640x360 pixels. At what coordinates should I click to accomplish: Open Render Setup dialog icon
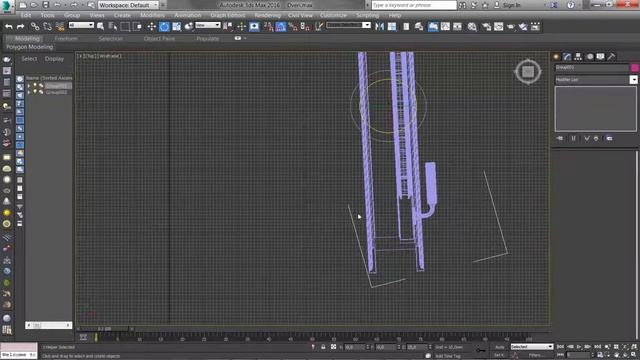click(x=486, y=27)
